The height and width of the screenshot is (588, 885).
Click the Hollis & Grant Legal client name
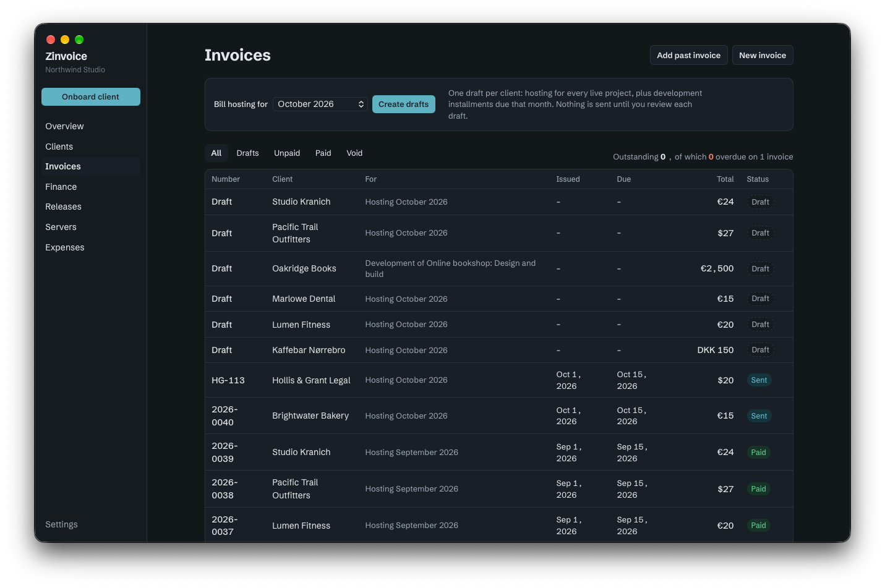[311, 380]
